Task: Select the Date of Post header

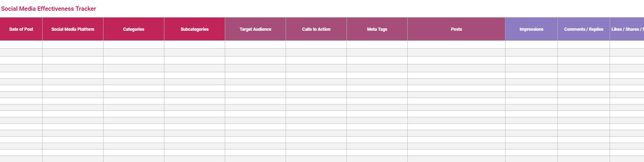Action: [x=21, y=29]
